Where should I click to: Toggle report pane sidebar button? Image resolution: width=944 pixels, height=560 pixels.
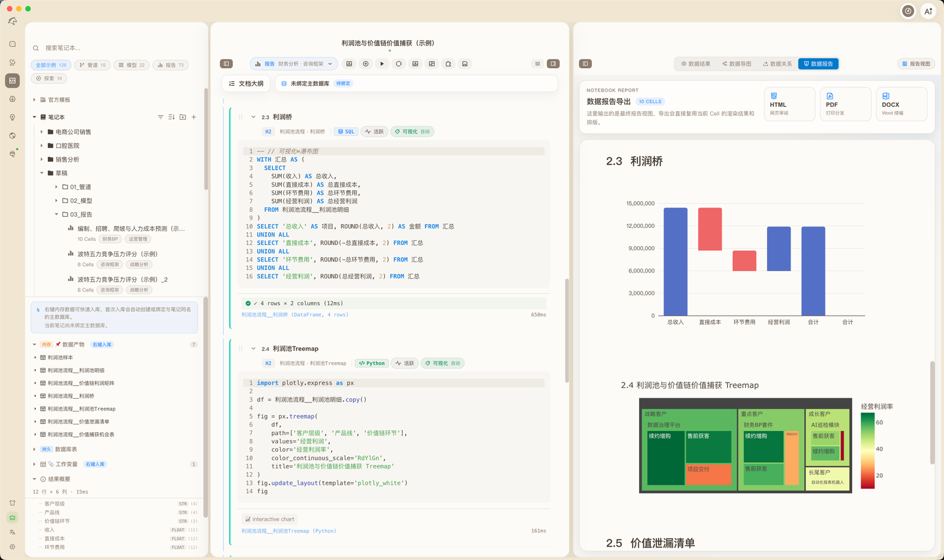tap(585, 64)
